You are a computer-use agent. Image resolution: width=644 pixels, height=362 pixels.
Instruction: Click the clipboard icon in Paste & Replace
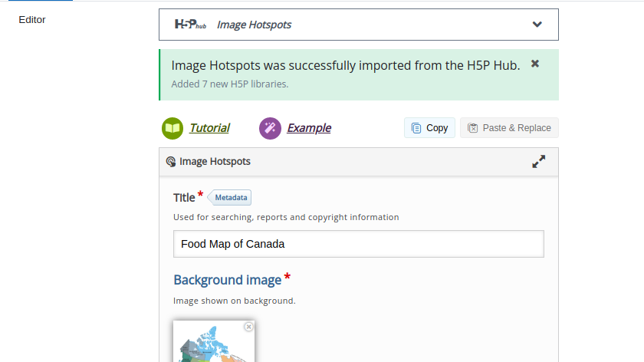point(473,128)
